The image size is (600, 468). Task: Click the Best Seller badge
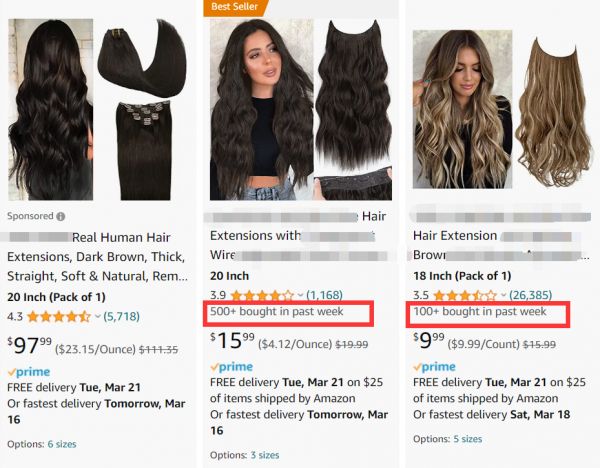(235, 7)
